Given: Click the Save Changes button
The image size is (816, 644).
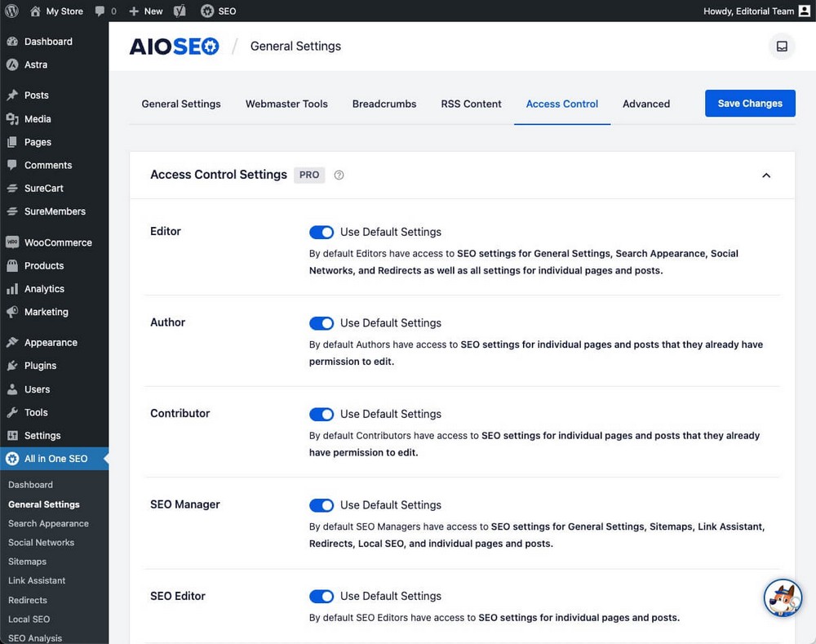Looking at the screenshot, I should [750, 103].
